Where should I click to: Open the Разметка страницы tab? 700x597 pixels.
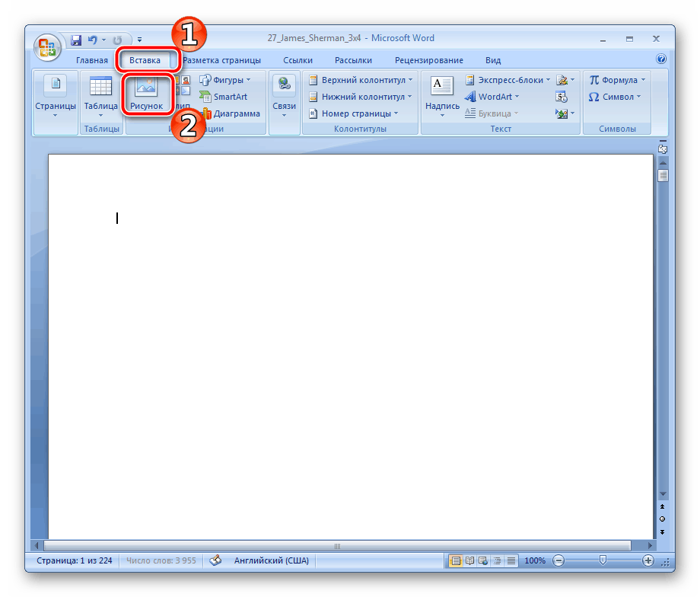pos(222,59)
